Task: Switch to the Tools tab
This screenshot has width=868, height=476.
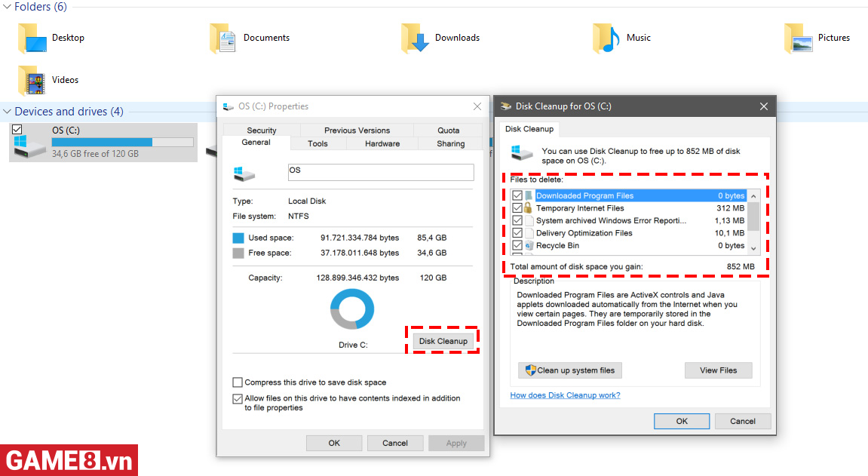Action: coord(317,143)
